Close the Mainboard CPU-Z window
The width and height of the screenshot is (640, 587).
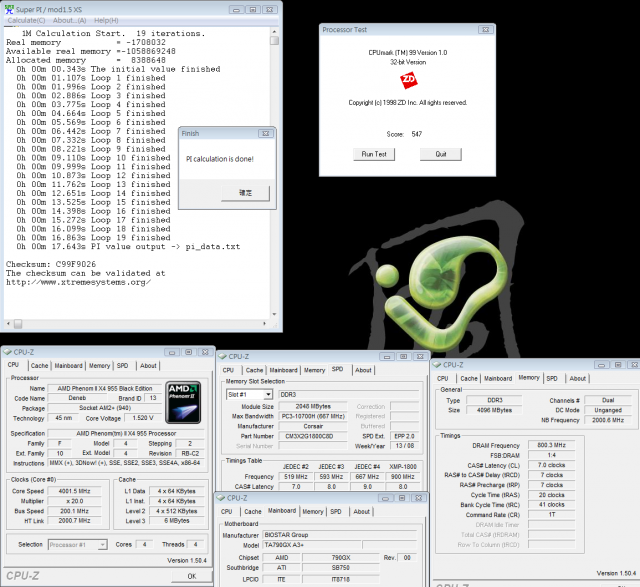click(418, 498)
